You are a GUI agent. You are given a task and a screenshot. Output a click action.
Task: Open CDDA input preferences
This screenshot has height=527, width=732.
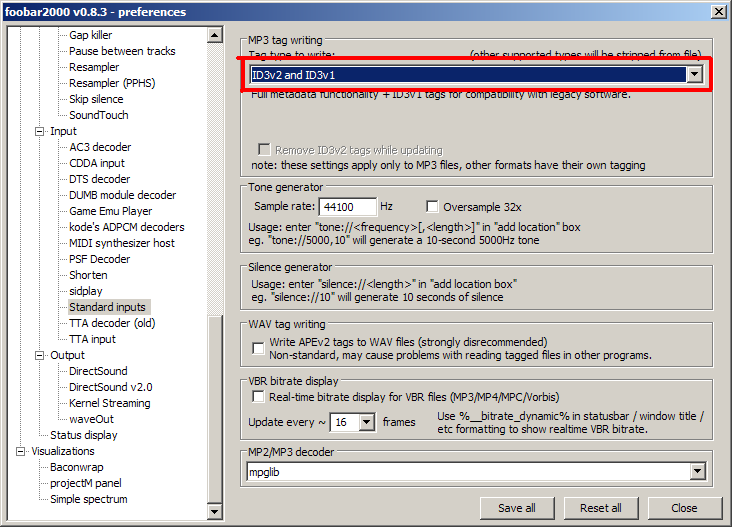click(97, 163)
